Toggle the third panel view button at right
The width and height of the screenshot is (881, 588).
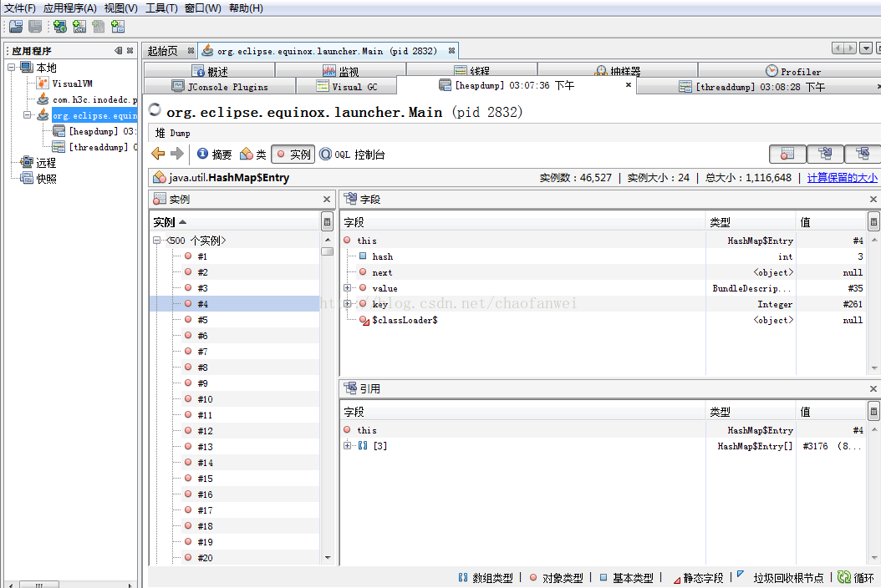863,154
